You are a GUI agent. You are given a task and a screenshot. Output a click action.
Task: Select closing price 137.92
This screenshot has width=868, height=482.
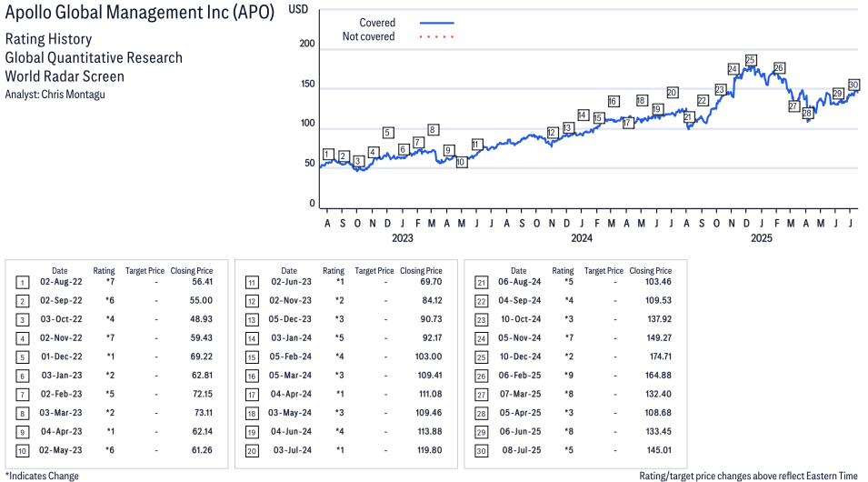pos(659,319)
